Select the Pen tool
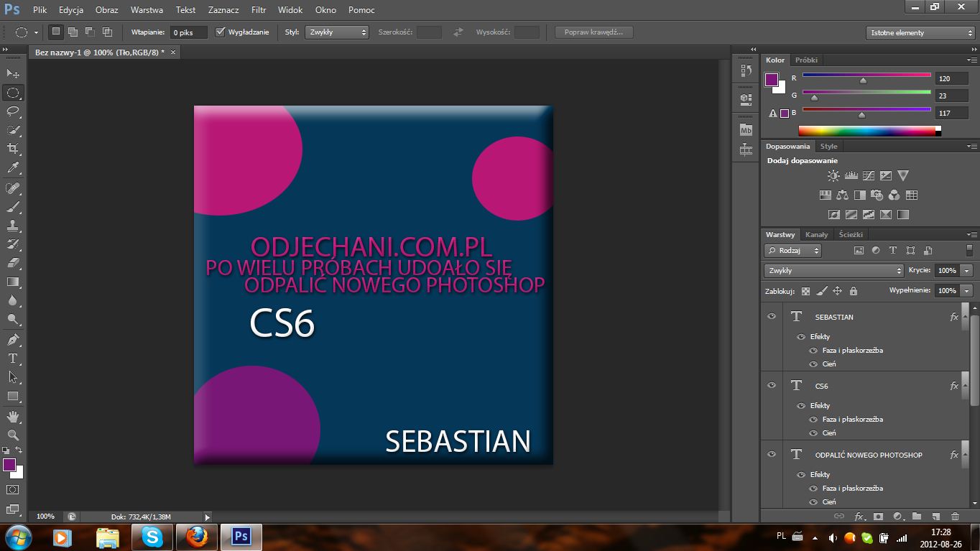Screen dimensions: 980x551 pyautogui.click(x=13, y=339)
